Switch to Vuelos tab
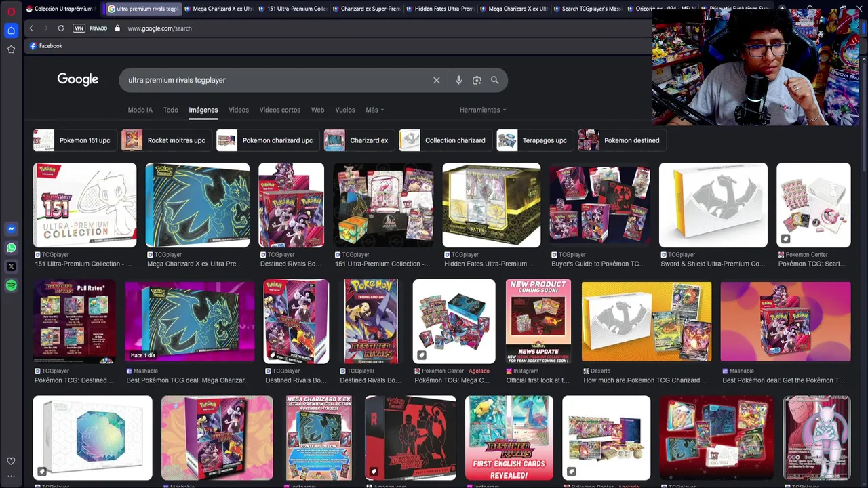868x488 pixels. point(344,110)
